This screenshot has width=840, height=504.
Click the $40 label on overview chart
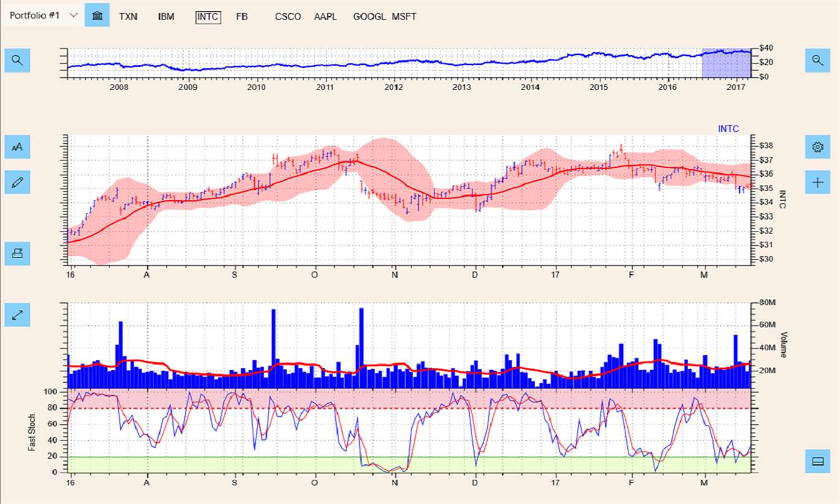(766, 48)
